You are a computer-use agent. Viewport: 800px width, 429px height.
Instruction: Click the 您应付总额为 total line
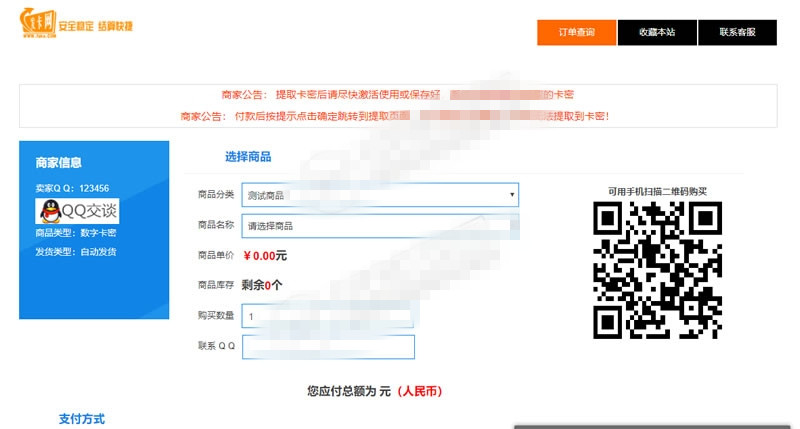[x=375, y=391]
